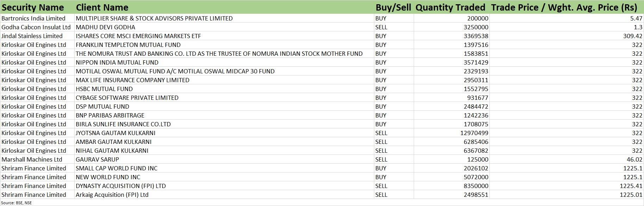Click the FRANKLIN TEMPLETON MUTUAL FUND cell
The height and width of the screenshot is (206, 644).
point(128,45)
